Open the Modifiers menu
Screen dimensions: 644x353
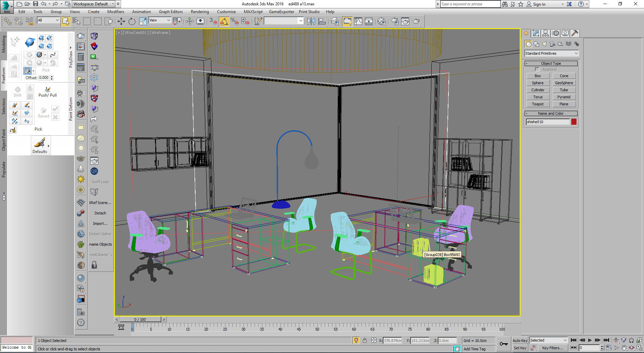pyautogui.click(x=116, y=11)
